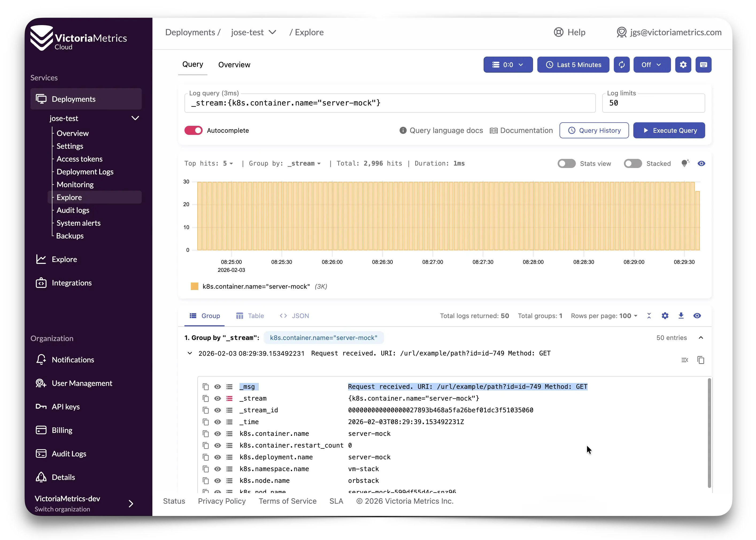Screen dimensions: 756x540
Task: Open the Query History button
Action: click(594, 130)
